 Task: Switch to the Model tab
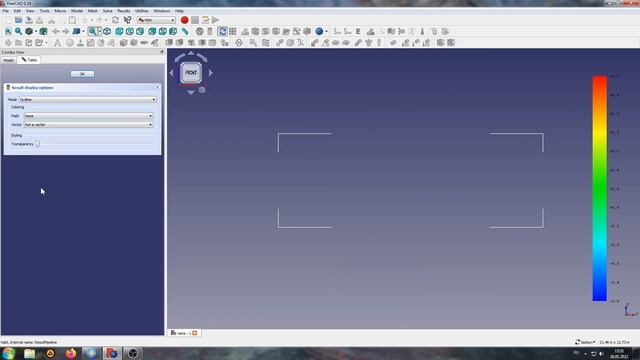[8, 60]
